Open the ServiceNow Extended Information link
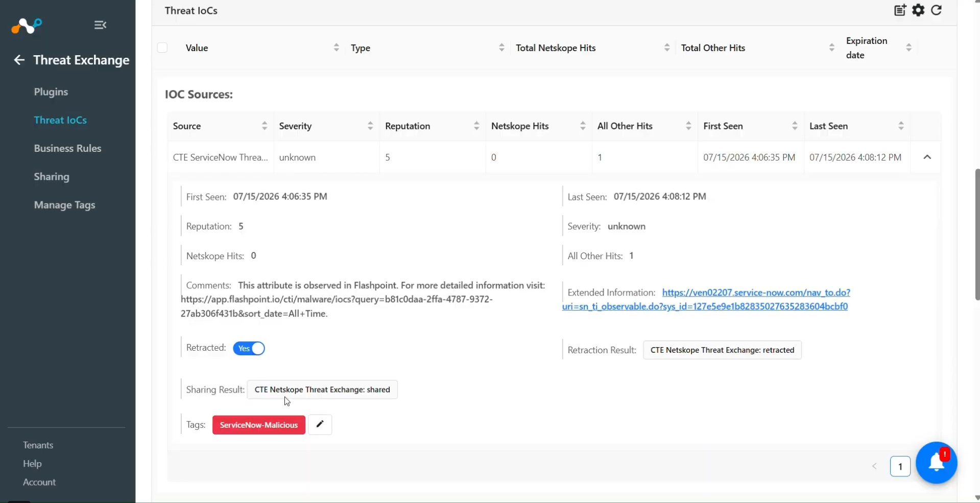This screenshot has width=980, height=503. [x=706, y=300]
